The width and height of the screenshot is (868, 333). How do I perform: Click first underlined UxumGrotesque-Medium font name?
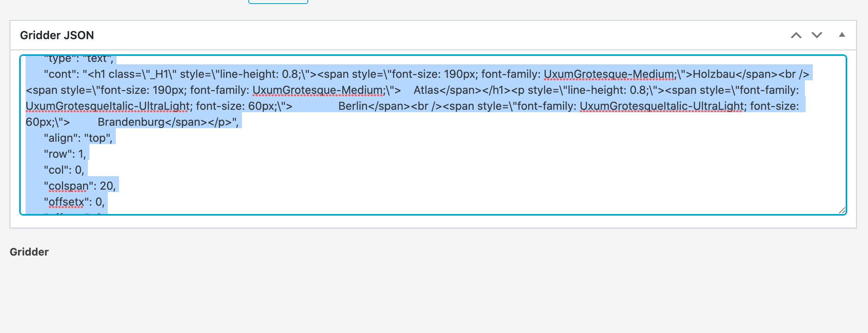608,74
